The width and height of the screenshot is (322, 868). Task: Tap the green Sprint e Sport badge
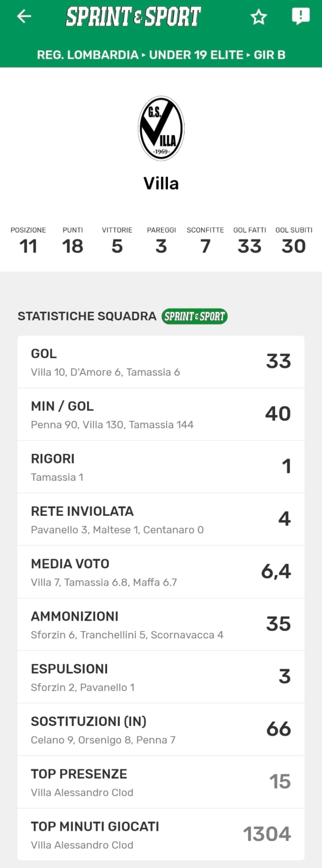[194, 316]
